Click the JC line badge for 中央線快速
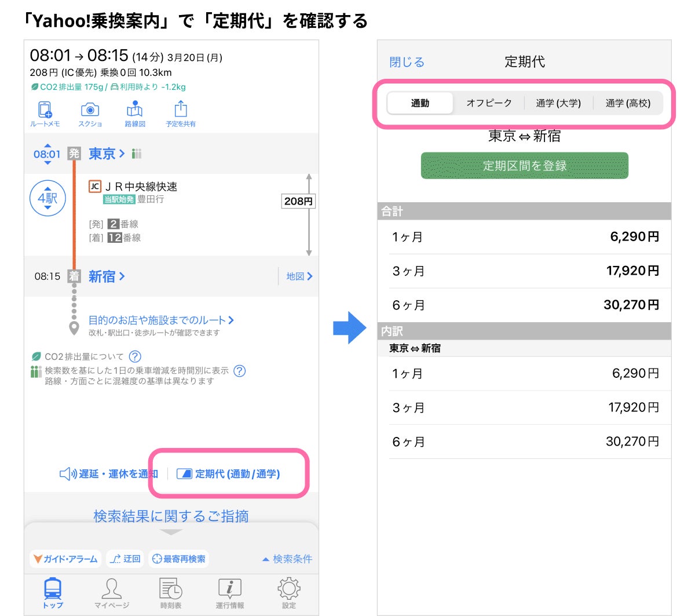Image resolution: width=695 pixels, height=616 pixels. click(94, 187)
